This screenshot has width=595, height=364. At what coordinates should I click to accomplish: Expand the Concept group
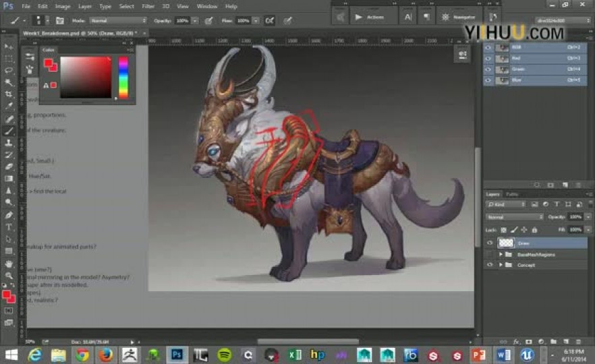coord(501,265)
